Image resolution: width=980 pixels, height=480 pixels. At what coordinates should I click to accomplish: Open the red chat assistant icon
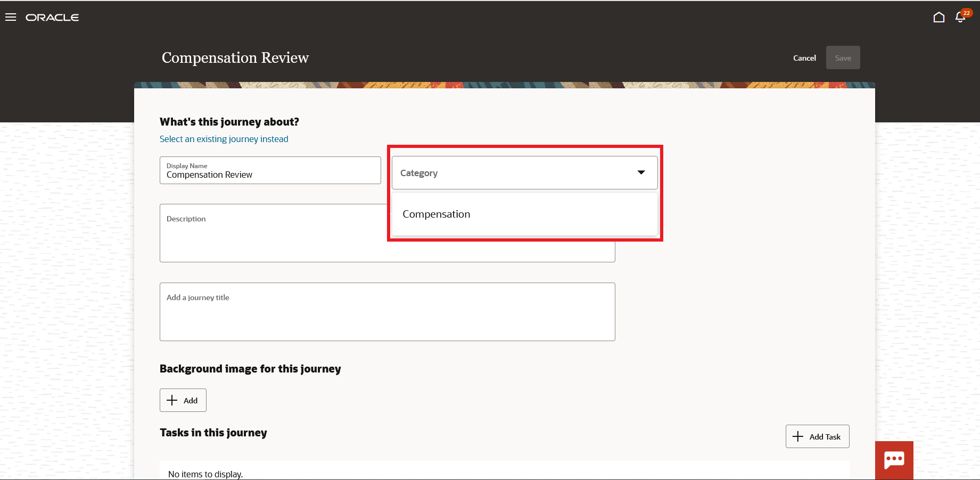894,460
